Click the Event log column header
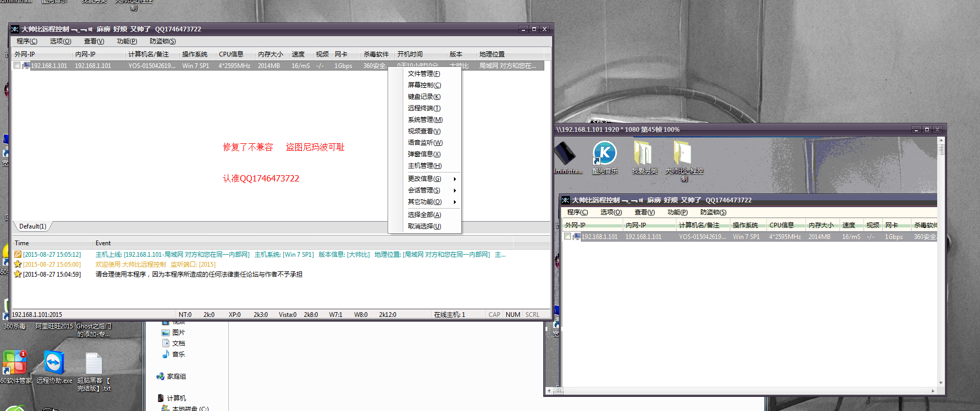 (302, 243)
